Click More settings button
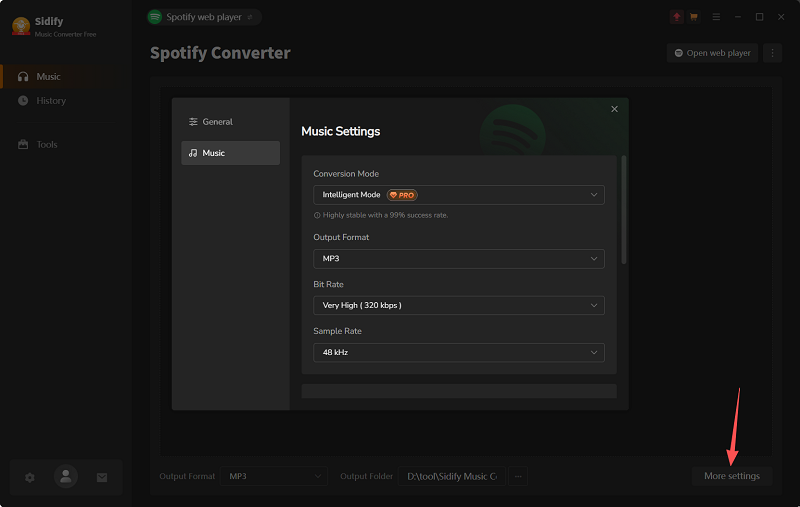This screenshot has width=800, height=507. [732, 476]
